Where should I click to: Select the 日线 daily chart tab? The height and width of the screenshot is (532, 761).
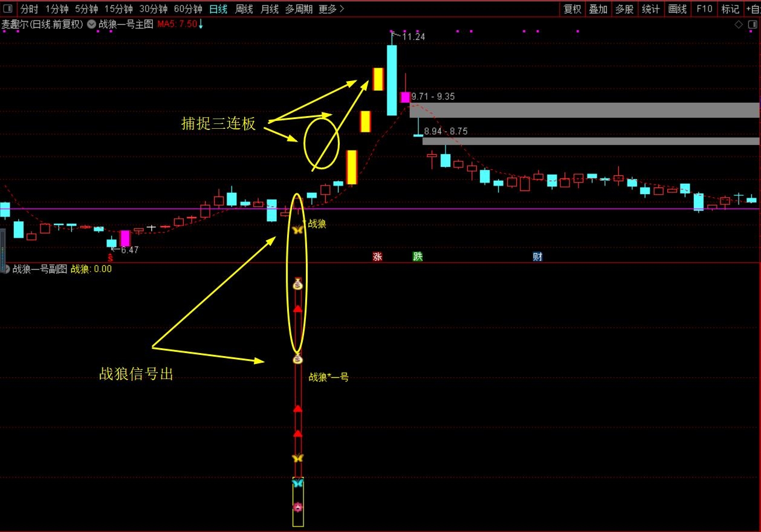(219, 9)
